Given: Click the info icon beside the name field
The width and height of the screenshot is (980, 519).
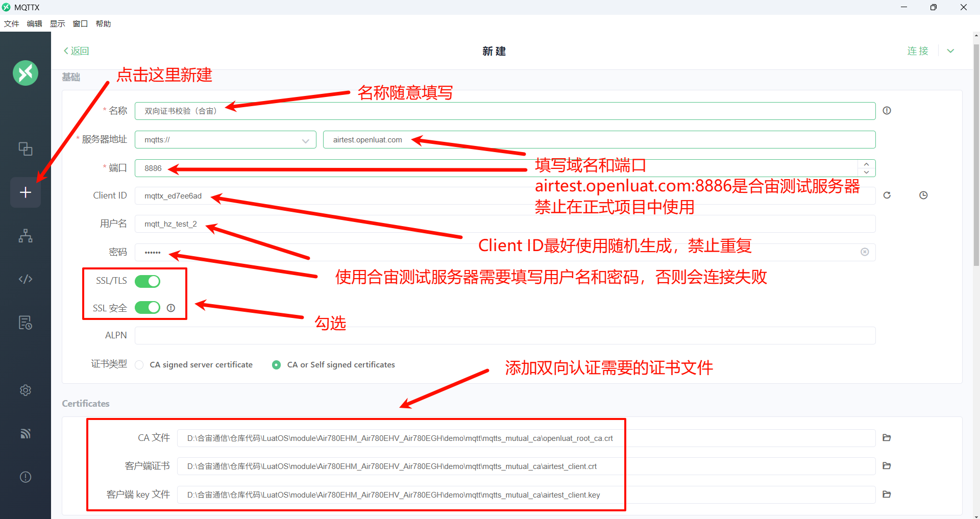Looking at the screenshot, I should pyautogui.click(x=887, y=111).
